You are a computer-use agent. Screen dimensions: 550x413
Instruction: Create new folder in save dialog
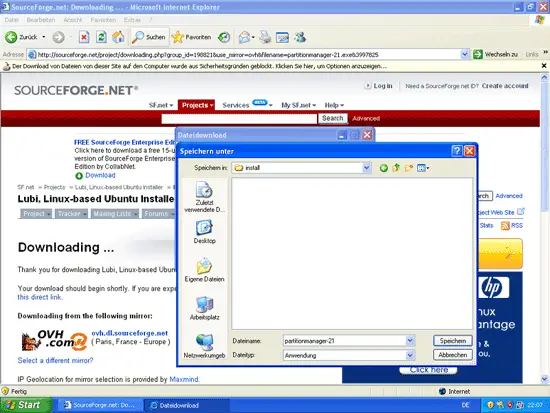(x=408, y=168)
